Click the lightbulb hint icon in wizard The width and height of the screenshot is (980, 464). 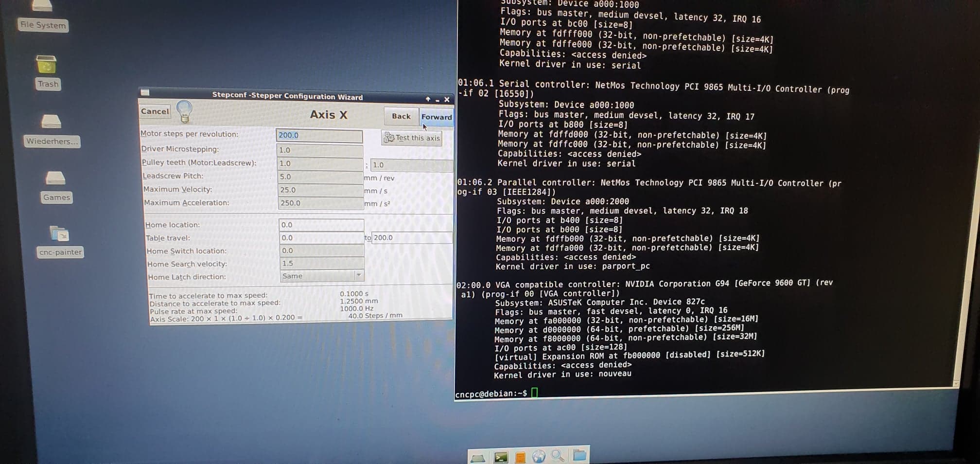pyautogui.click(x=184, y=111)
